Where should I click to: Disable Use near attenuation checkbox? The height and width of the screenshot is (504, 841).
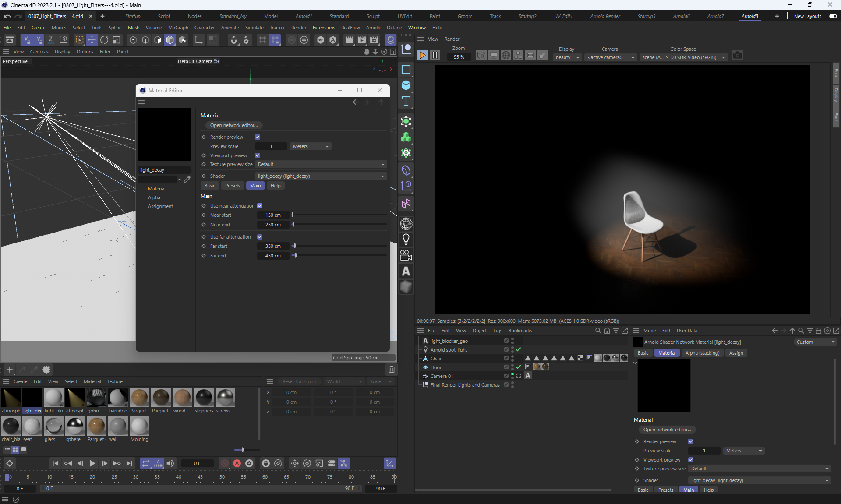pyautogui.click(x=260, y=206)
